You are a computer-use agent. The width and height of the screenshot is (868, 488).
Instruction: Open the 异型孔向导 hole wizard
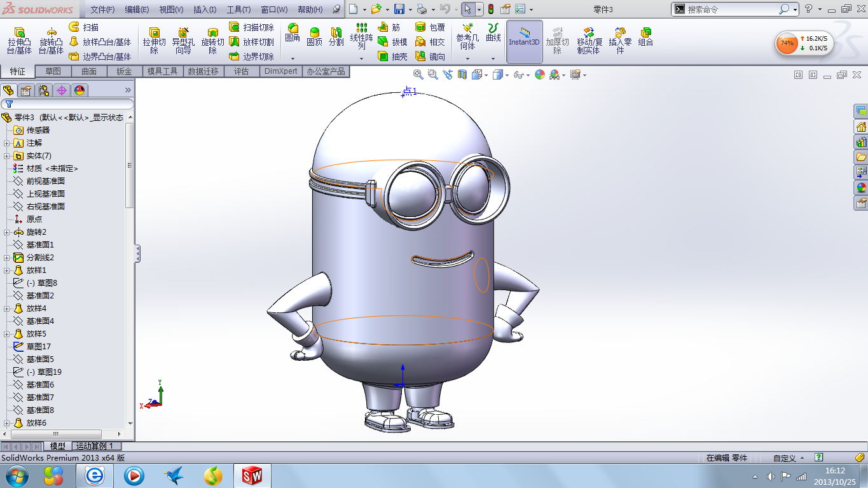click(183, 41)
